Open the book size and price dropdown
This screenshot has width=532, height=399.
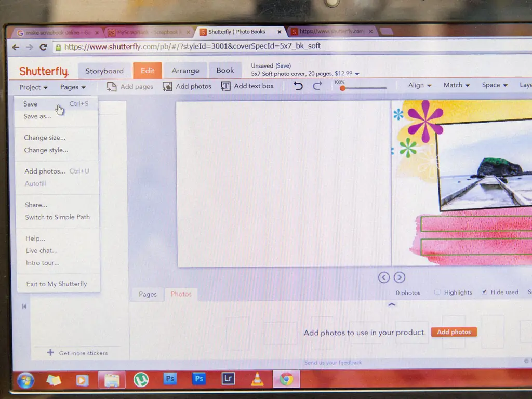pyautogui.click(x=357, y=74)
